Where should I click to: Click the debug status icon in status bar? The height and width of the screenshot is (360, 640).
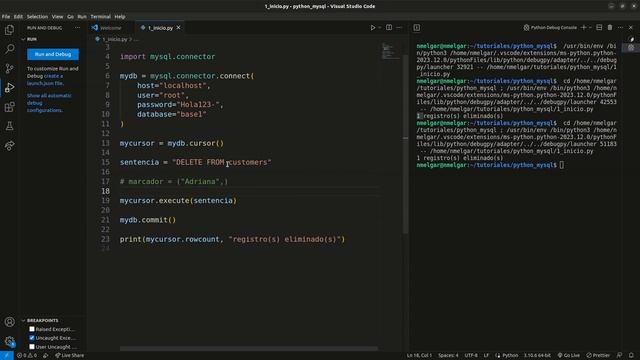tap(45, 356)
